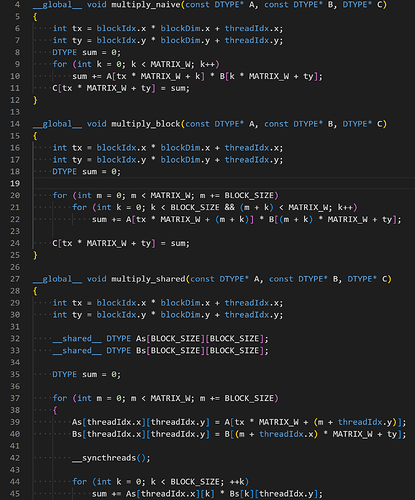
Task: Click the As array declaration on line 32
Action: pos(202,339)
